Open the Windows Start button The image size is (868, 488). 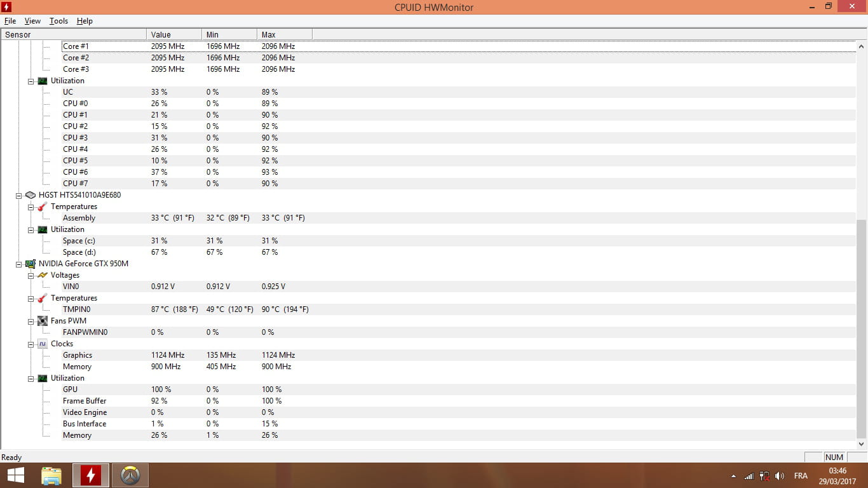tap(15, 475)
